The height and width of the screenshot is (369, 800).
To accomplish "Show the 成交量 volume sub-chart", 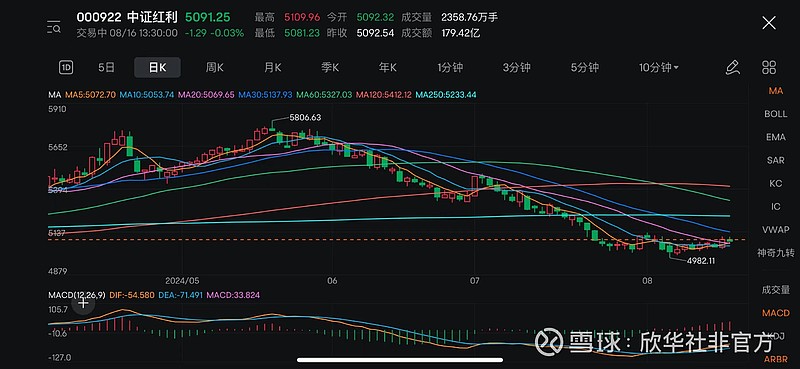I will (x=775, y=290).
